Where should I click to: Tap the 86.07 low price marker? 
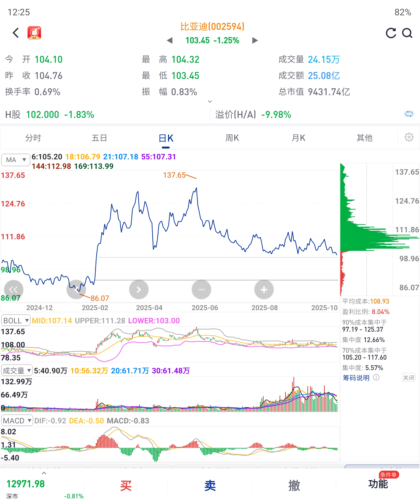click(100, 298)
